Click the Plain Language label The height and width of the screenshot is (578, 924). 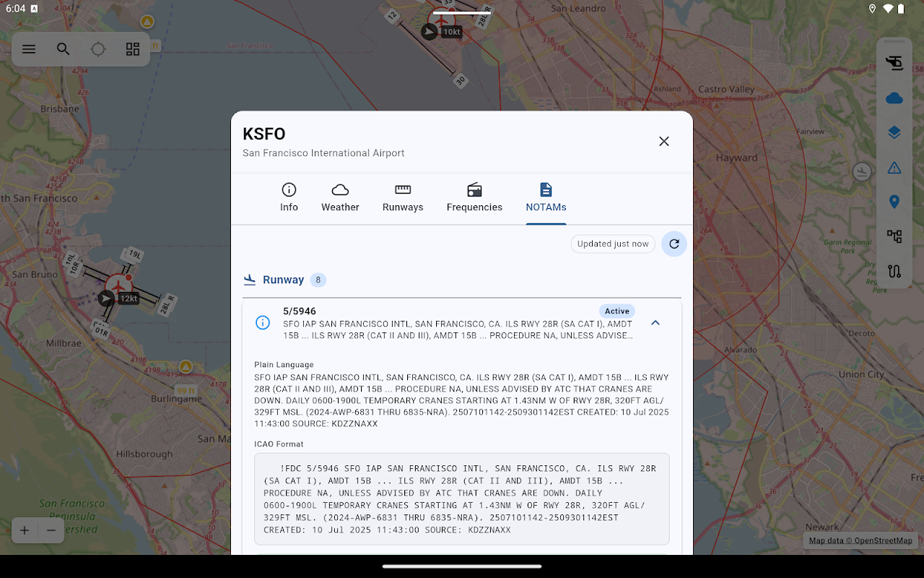click(x=284, y=365)
